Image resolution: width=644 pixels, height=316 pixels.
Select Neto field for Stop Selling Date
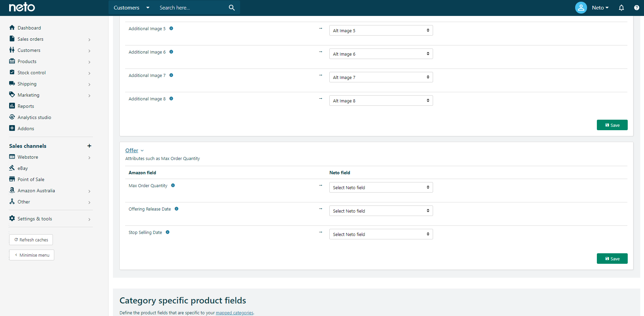(x=381, y=234)
